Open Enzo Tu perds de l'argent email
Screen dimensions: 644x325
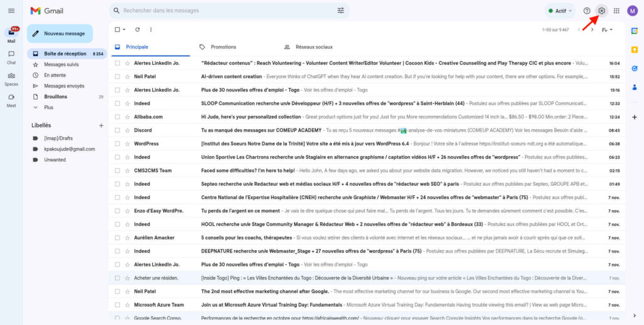[367, 210]
